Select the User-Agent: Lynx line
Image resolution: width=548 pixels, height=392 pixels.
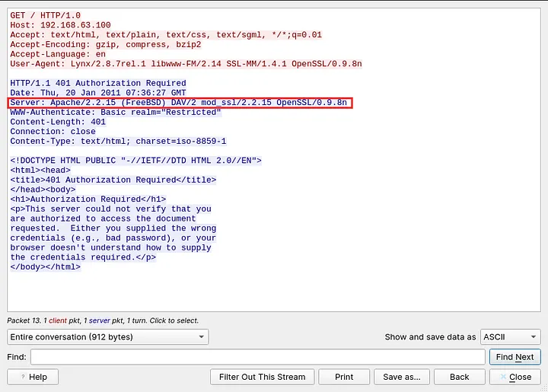pos(186,64)
